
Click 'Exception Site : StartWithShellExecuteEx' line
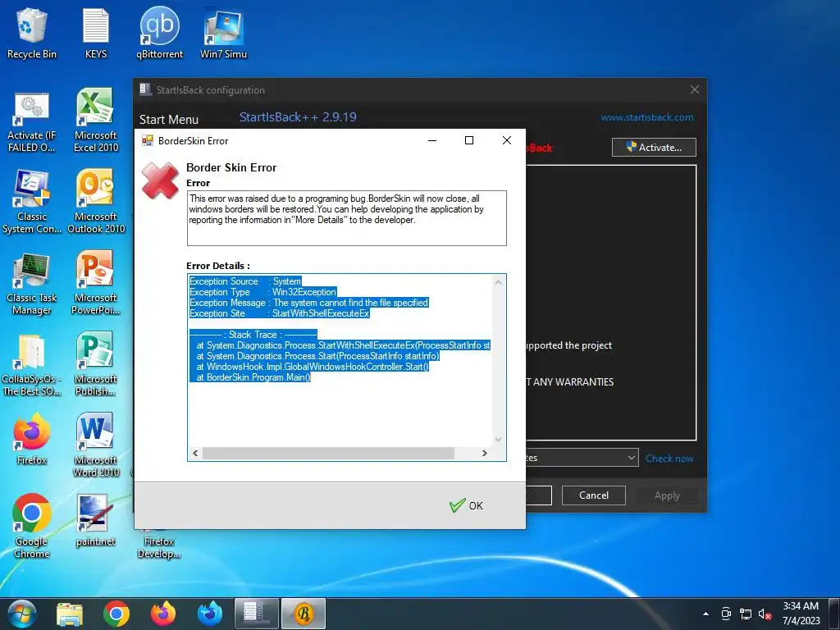(x=280, y=313)
